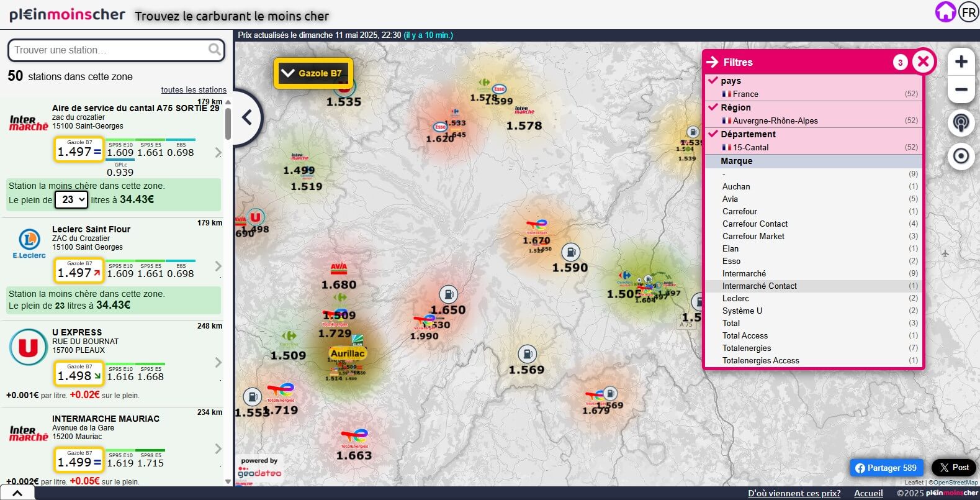Click the geolocation target icon

[x=961, y=156]
